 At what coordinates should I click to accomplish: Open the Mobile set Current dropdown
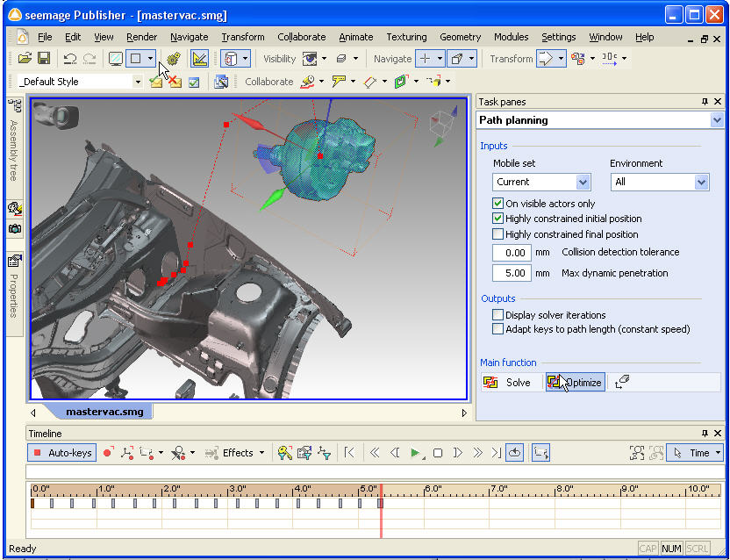(583, 182)
